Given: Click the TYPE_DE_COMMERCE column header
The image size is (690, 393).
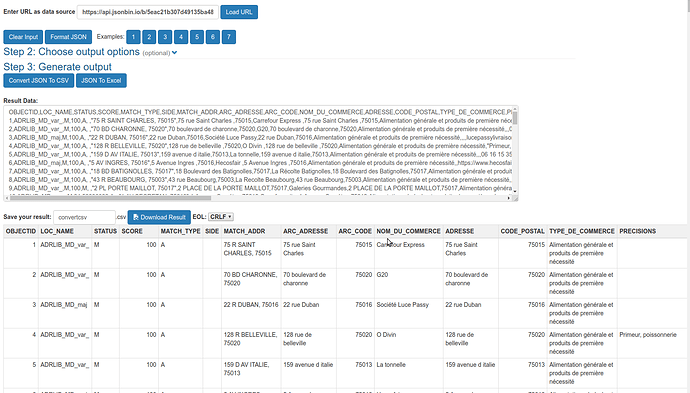Looking at the screenshot, I should pos(582,231).
